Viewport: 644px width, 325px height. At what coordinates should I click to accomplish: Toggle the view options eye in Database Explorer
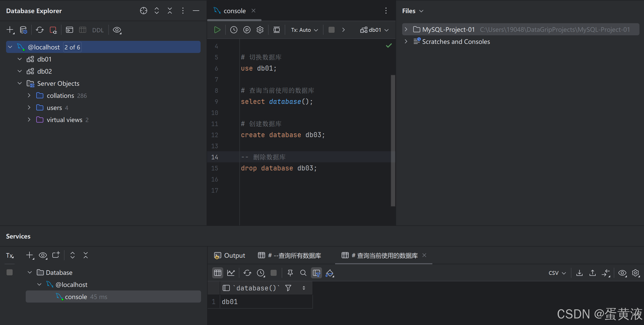tap(117, 30)
